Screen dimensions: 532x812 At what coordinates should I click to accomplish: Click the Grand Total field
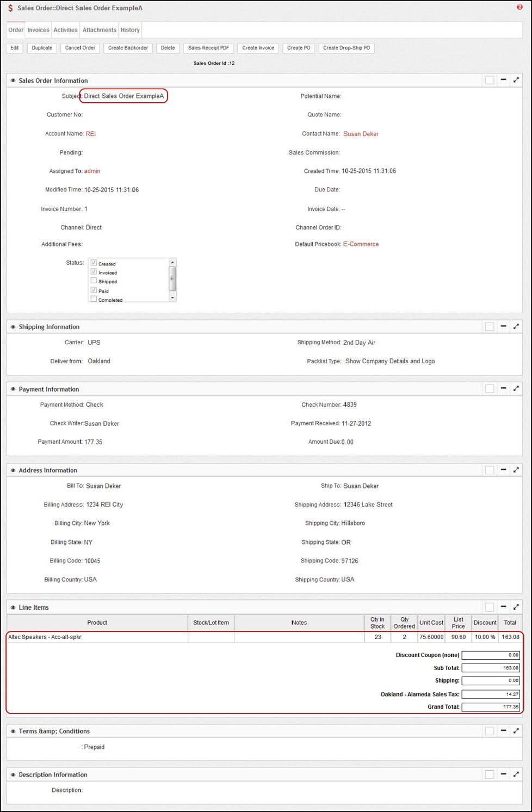tap(491, 707)
